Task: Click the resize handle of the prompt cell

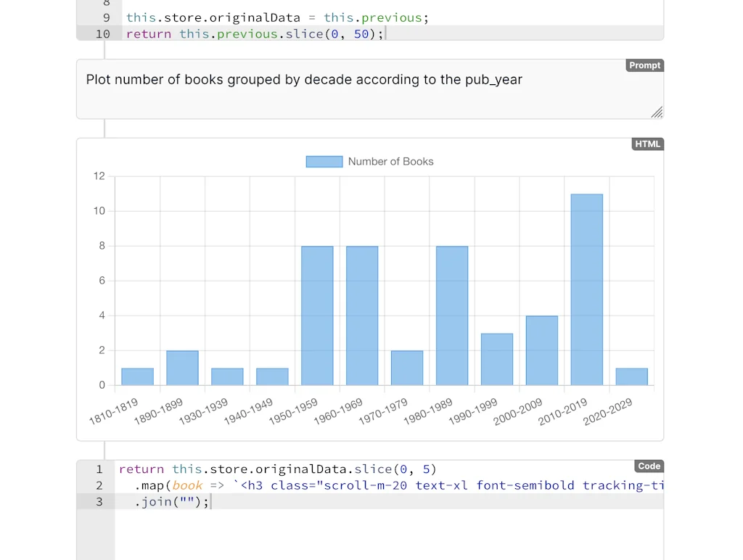Action: tap(657, 112)
